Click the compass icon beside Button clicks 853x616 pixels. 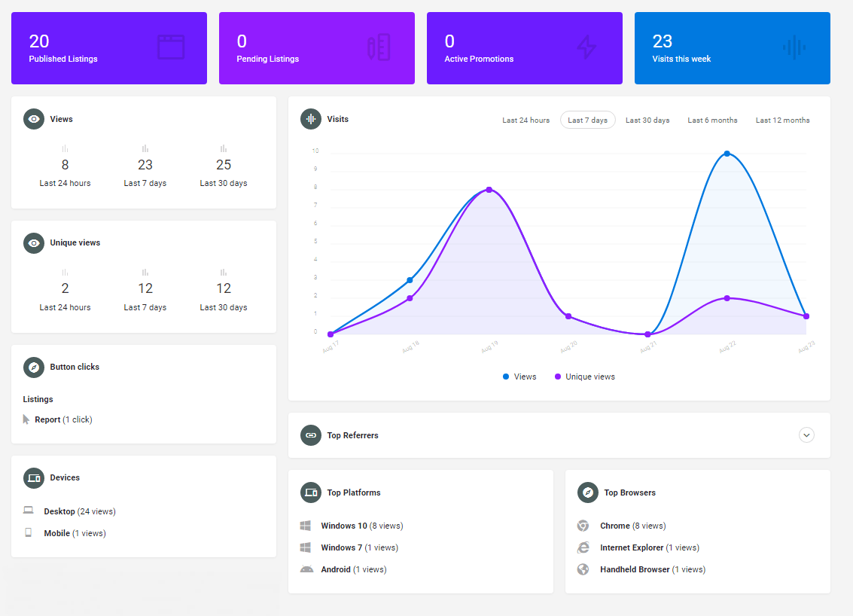coord(34,367)
